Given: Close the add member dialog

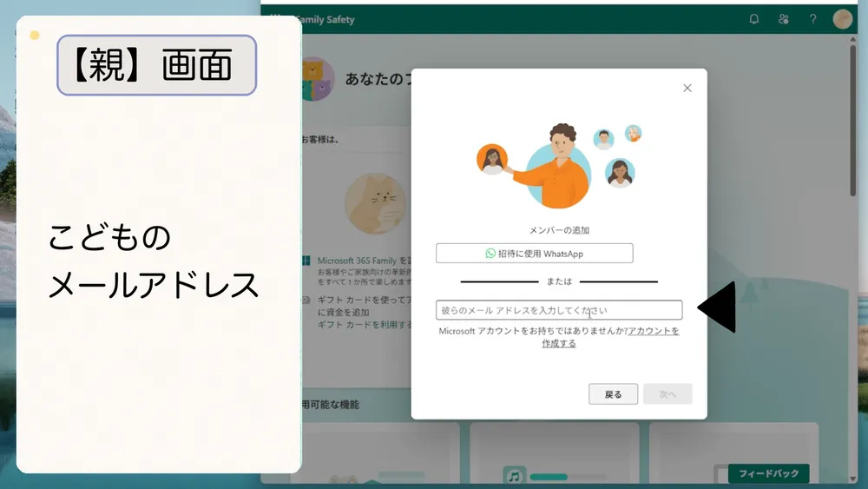Looking at the screenshot, I should pyautogui.click(x=687, y=88).
